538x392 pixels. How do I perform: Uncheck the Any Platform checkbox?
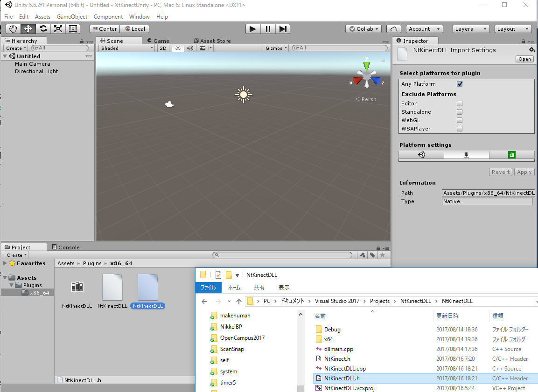460,84
